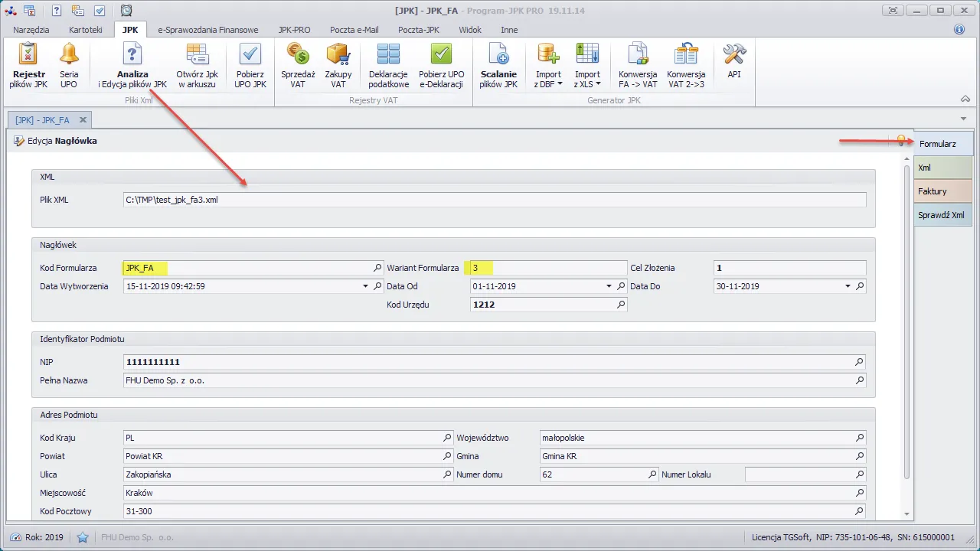980x551 pixels.
Task: Click the Kod Urzędu lookup magnifier
Action: 621,304
